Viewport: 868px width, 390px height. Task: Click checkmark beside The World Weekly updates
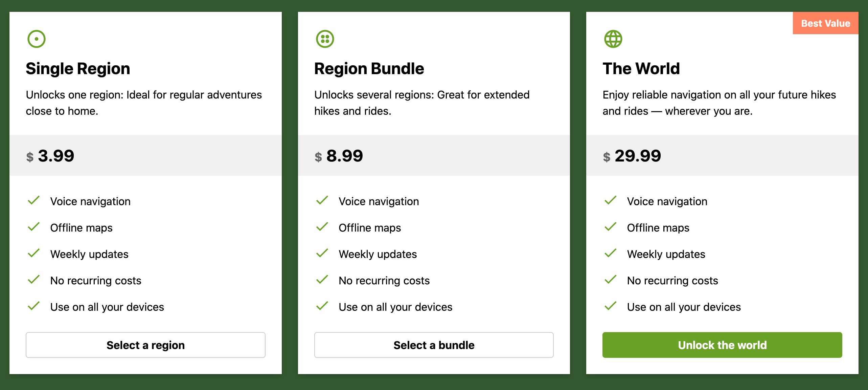(x=611, y=253)
